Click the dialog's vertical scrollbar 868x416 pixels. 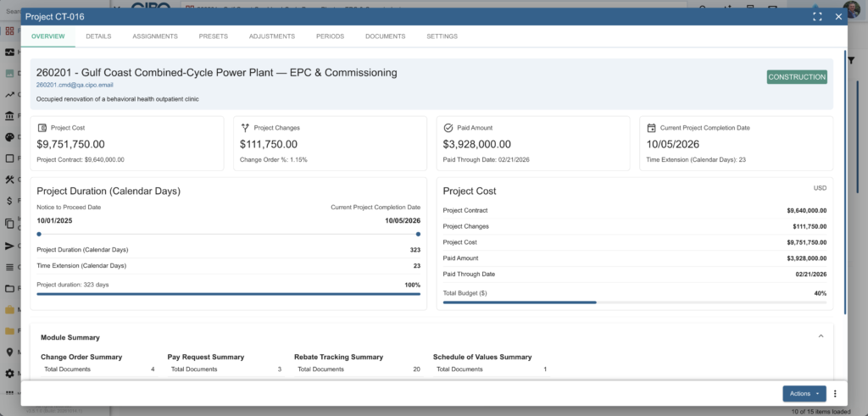click(845, 182)
